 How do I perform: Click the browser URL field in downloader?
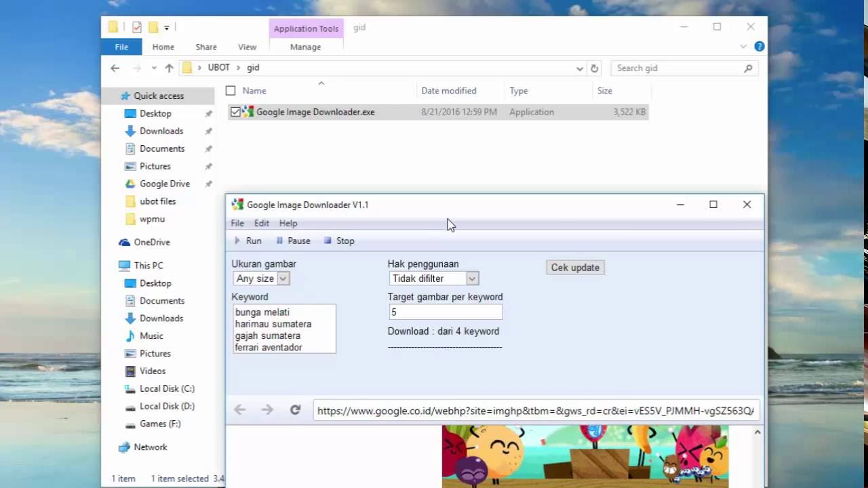pos(536,410)
